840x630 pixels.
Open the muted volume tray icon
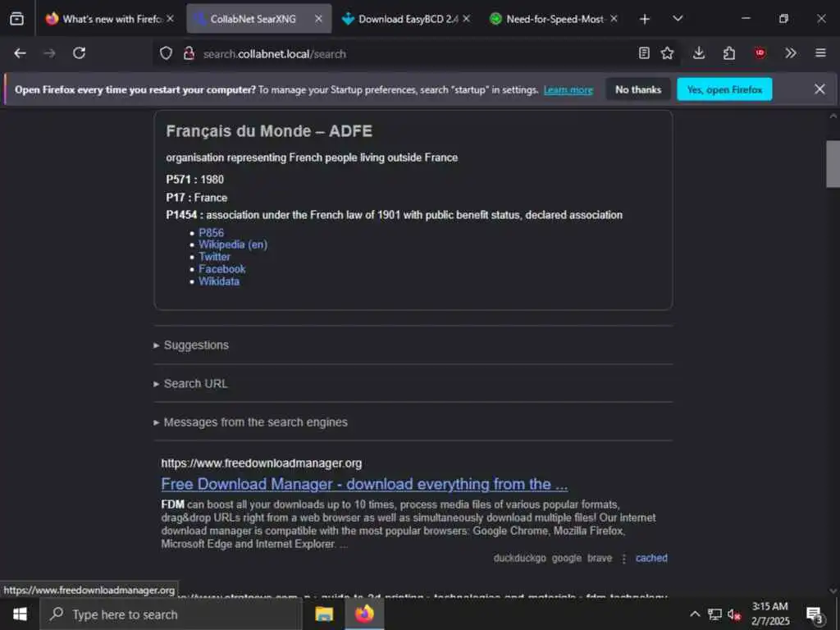coord(734,614)
